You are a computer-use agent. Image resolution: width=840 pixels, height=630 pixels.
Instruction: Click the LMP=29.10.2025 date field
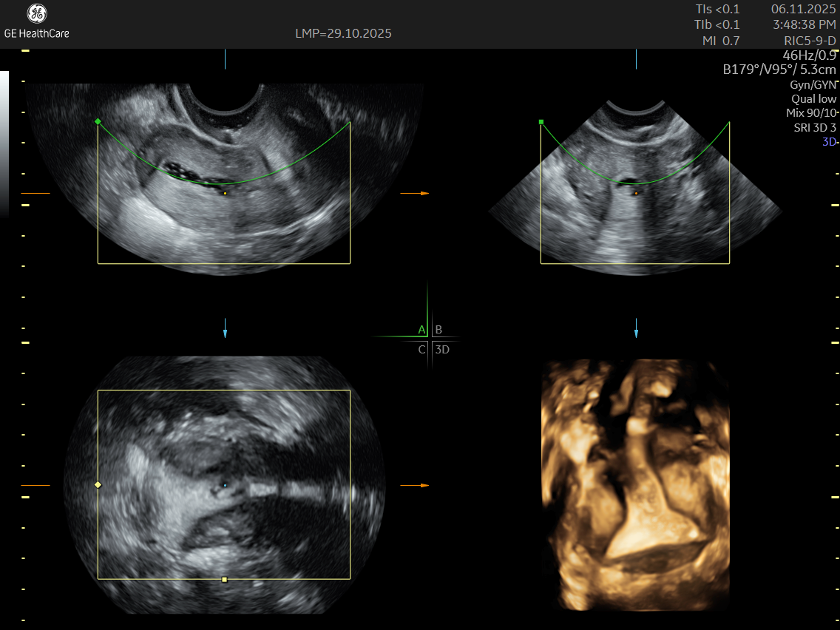click(343, 34)
